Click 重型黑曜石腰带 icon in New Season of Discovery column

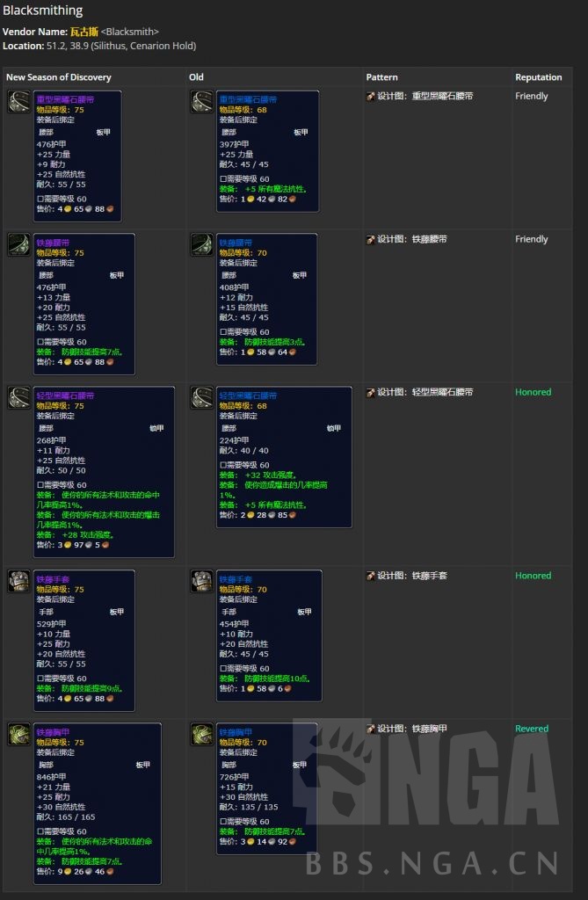[x=18, y=101]
